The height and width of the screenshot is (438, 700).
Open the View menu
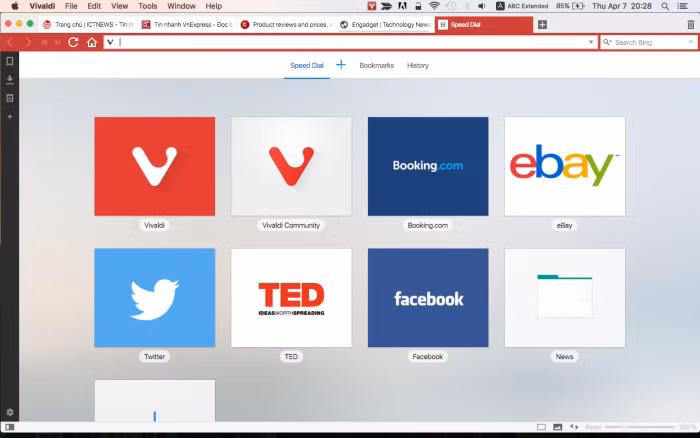click(x=119, y=6)
